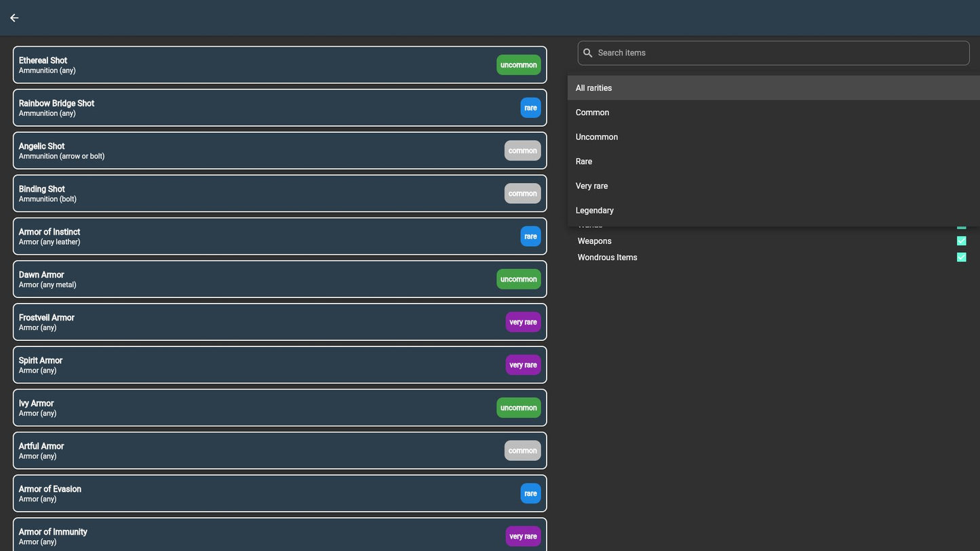
Task: Click the magnifier icon in search bar
Action: pyautogui.click(x=588, y=53)
